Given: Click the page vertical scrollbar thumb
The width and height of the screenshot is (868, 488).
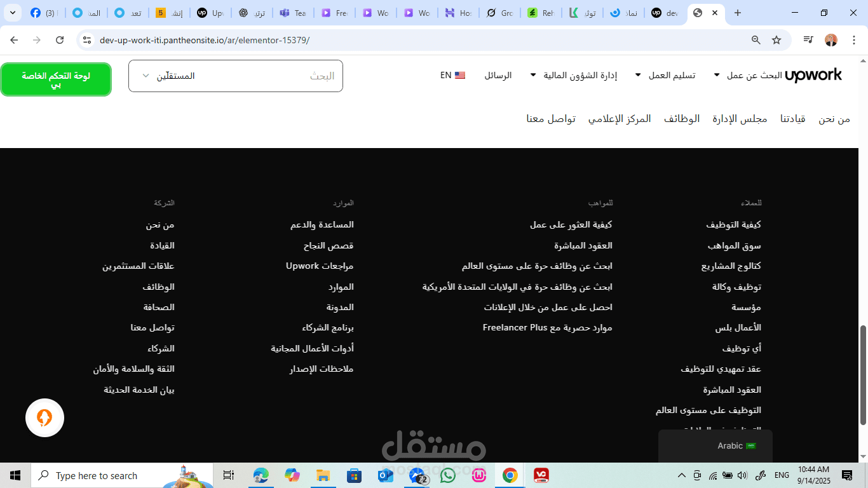Looking at the screenshot, I should pyautogui.click(x=863, y=375).
